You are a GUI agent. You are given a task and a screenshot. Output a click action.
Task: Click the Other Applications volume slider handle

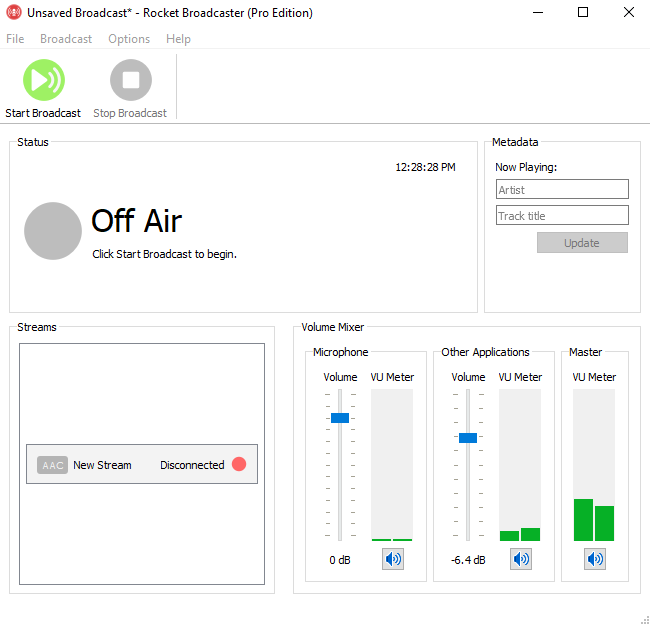468,438
